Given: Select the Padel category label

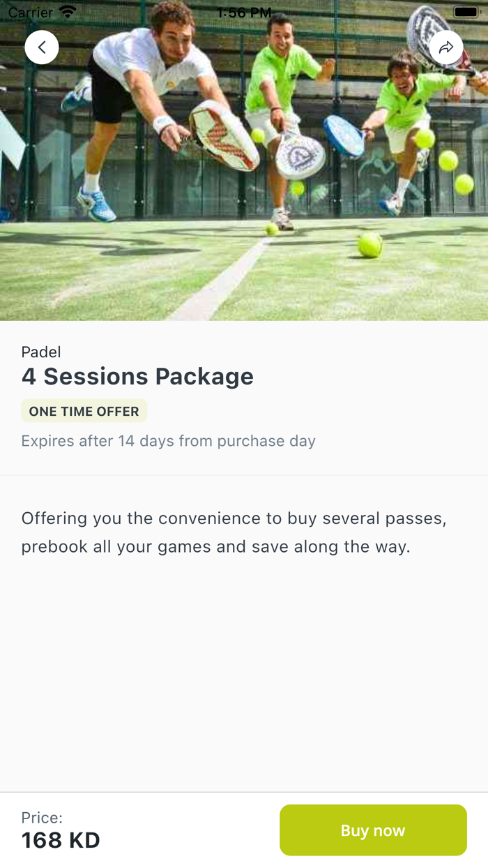Looking at the screenshot, I should coord(41,352).
